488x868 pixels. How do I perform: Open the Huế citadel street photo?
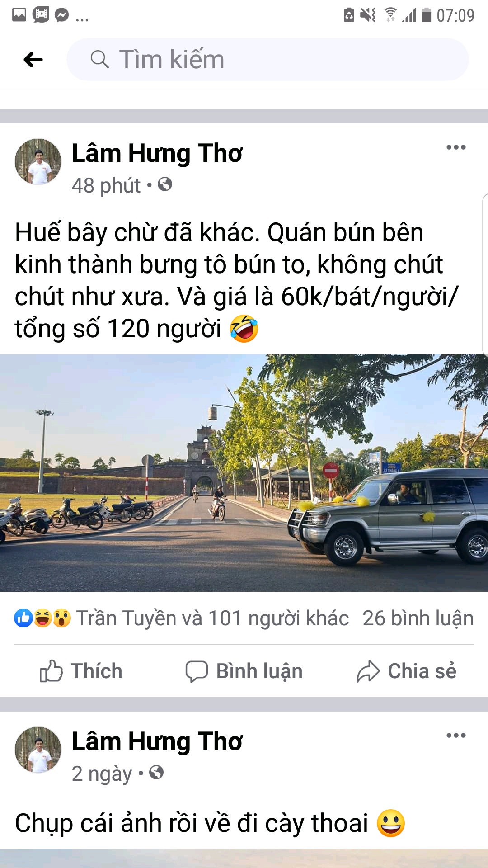244,473
